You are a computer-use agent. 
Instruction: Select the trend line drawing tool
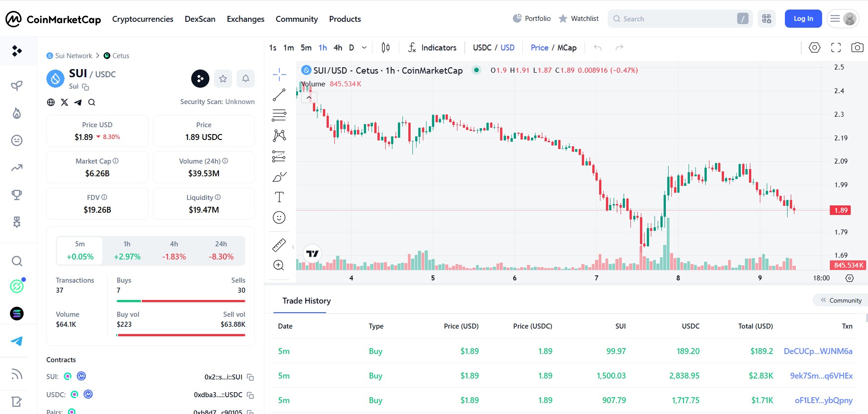tap(279, 95)
